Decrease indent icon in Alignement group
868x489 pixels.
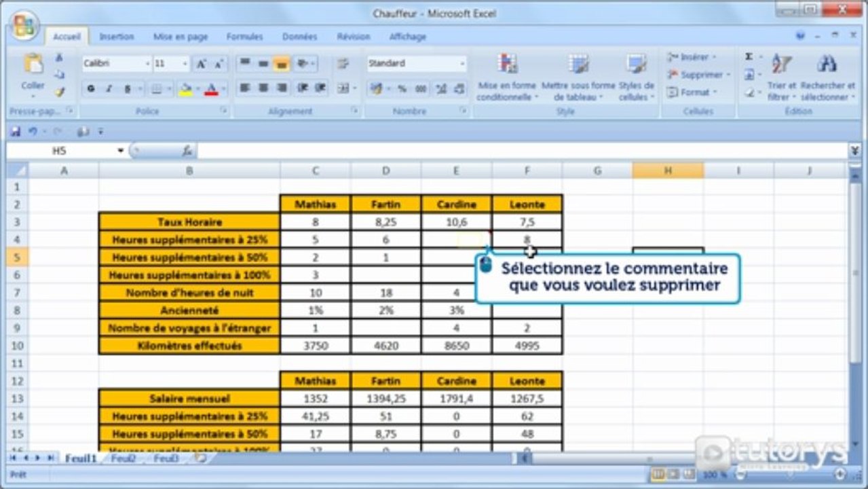(303, 88)
